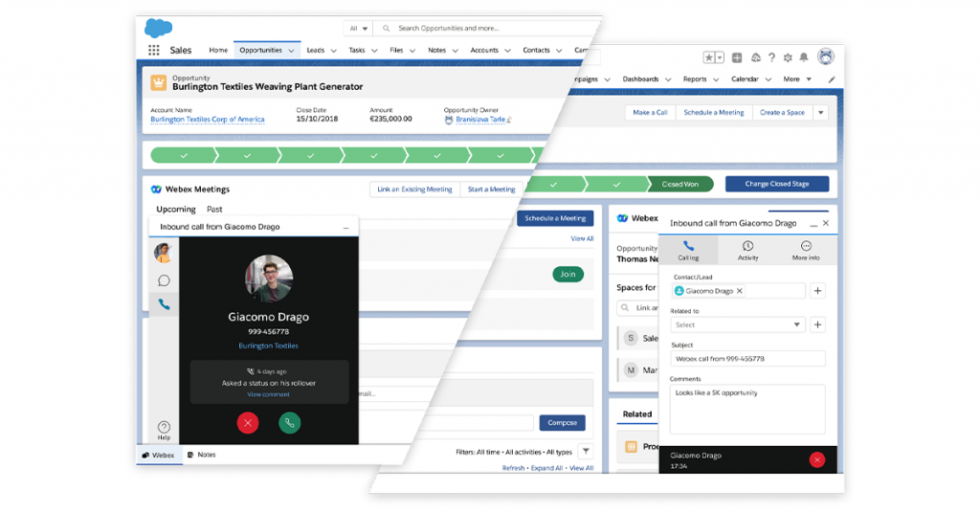Open the All search scope dropdown
980x513 pixels.
point(358,28)
